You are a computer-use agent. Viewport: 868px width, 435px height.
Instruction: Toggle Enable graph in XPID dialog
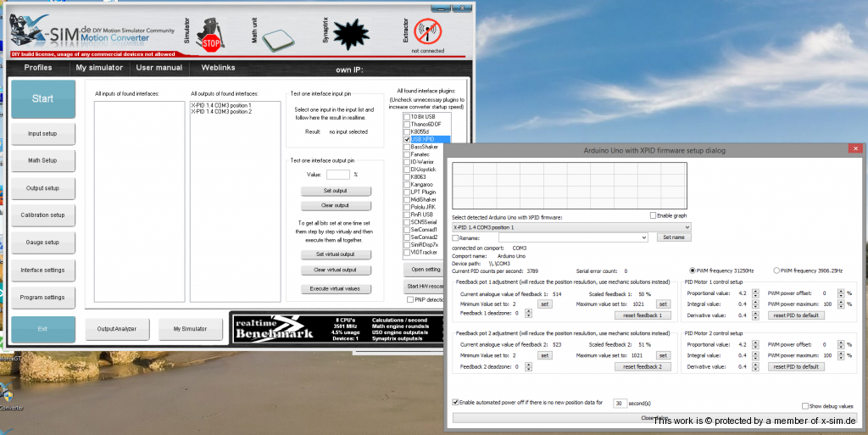(653, 215)
